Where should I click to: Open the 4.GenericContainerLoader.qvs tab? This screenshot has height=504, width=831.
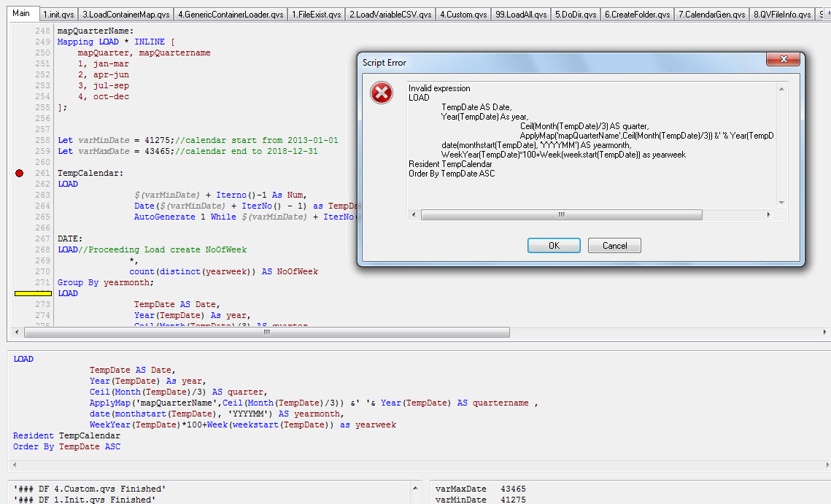coord(231,15)
